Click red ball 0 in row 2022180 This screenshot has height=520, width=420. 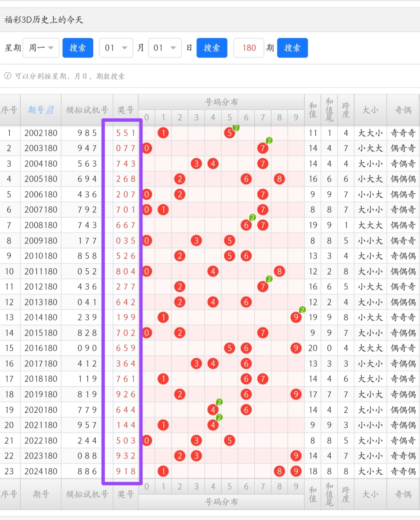pos(147,441)
